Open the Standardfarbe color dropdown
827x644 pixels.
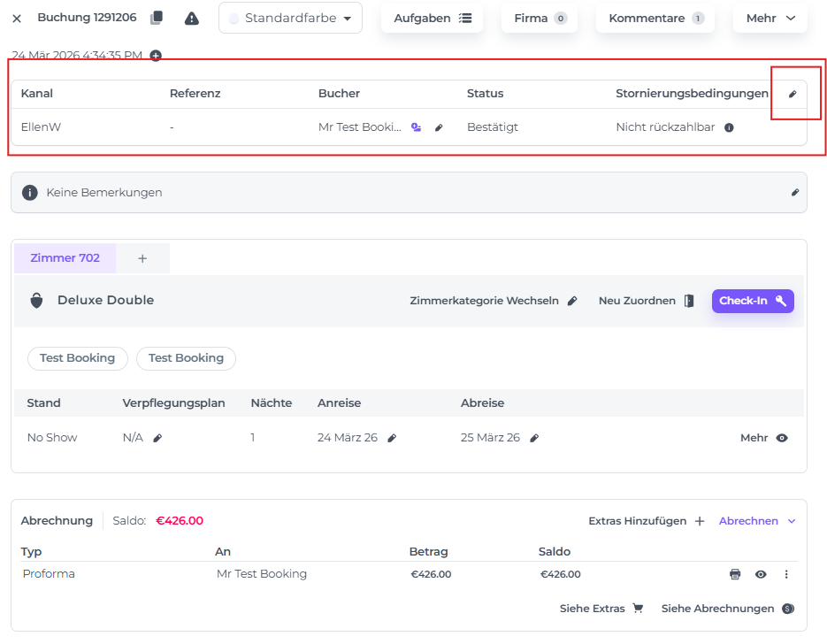[290, 18]
